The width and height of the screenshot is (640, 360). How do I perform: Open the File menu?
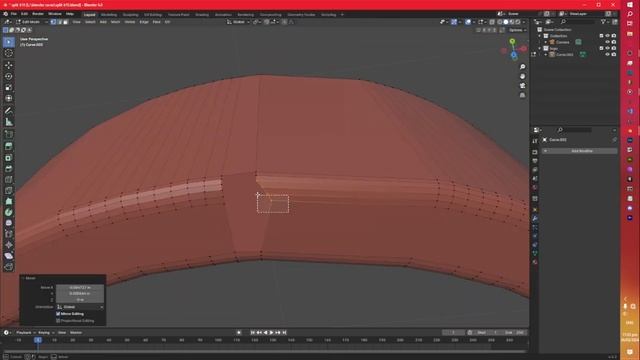[x=14, y=14]
